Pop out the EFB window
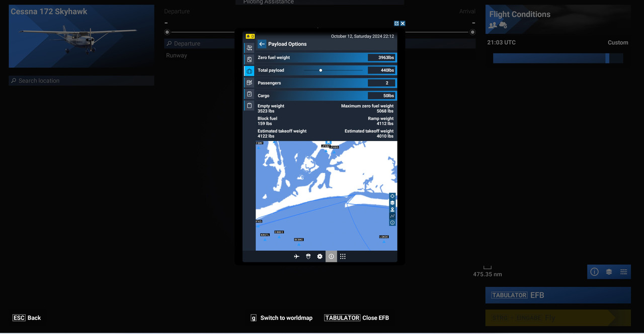 point(396,23)
